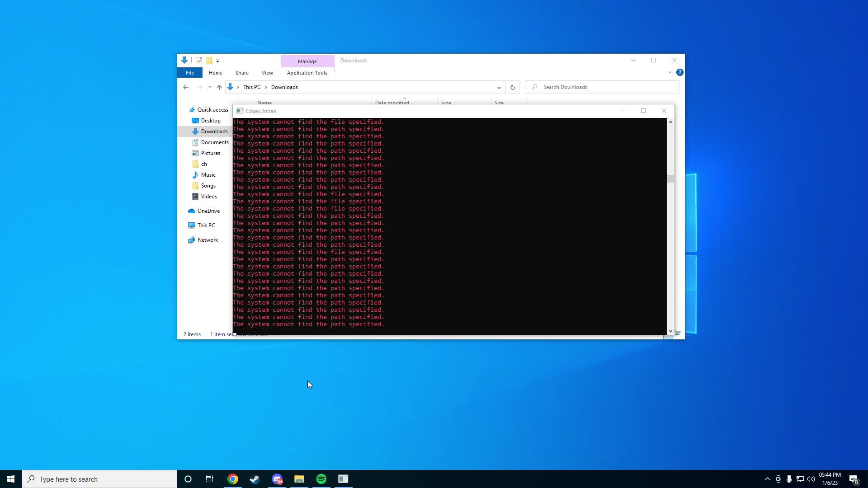Image resolution: width=868 pixels, height=488 pixels.
Task: Open the Customize Quick Access Toolbar dropdown
Action: tap(217, 61)
